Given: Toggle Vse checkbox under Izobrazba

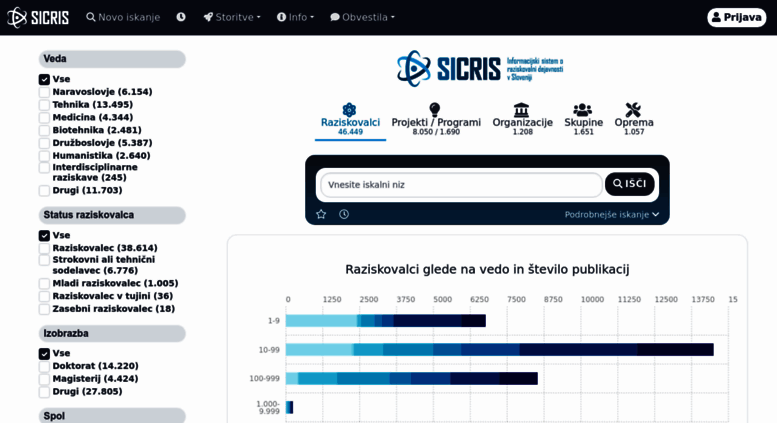Looking at the screenshot, I should 44,354.
